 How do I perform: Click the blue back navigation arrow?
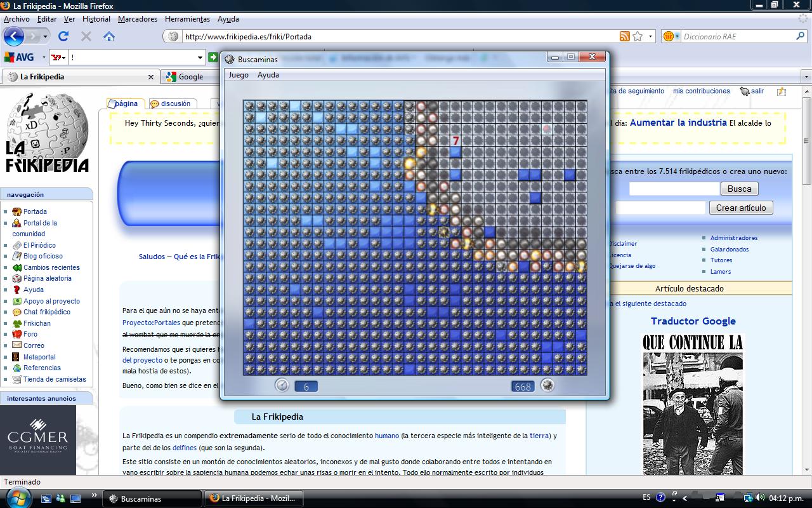click(14, 36)
